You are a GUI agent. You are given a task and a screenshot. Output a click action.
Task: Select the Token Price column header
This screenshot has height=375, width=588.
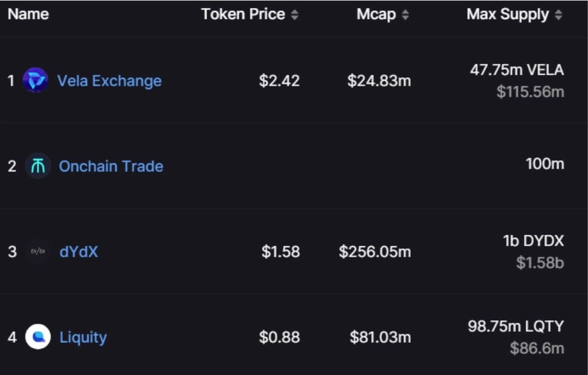click(x=242, y=14)
